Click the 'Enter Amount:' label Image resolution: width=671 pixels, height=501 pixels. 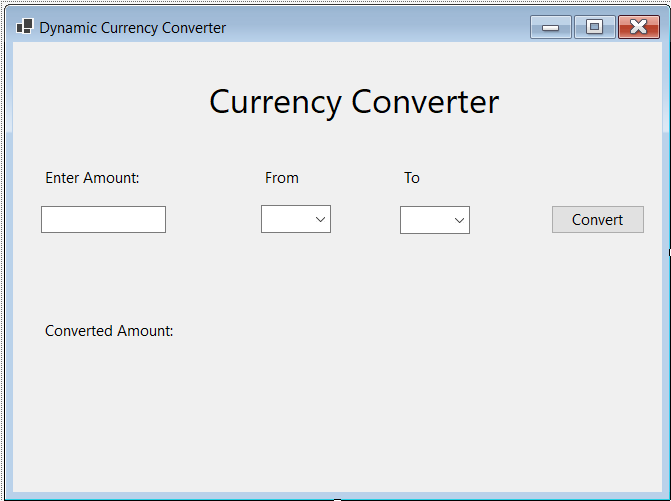92,178
